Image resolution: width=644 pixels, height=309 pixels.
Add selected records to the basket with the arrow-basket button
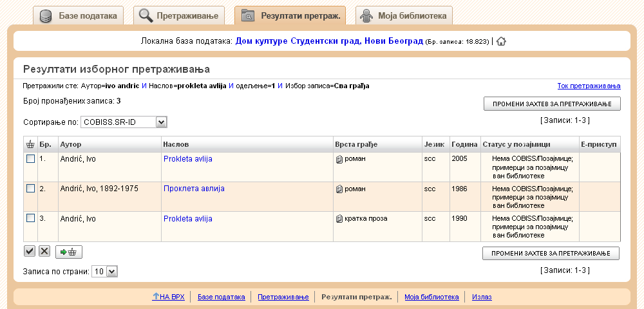coord(69,252)
